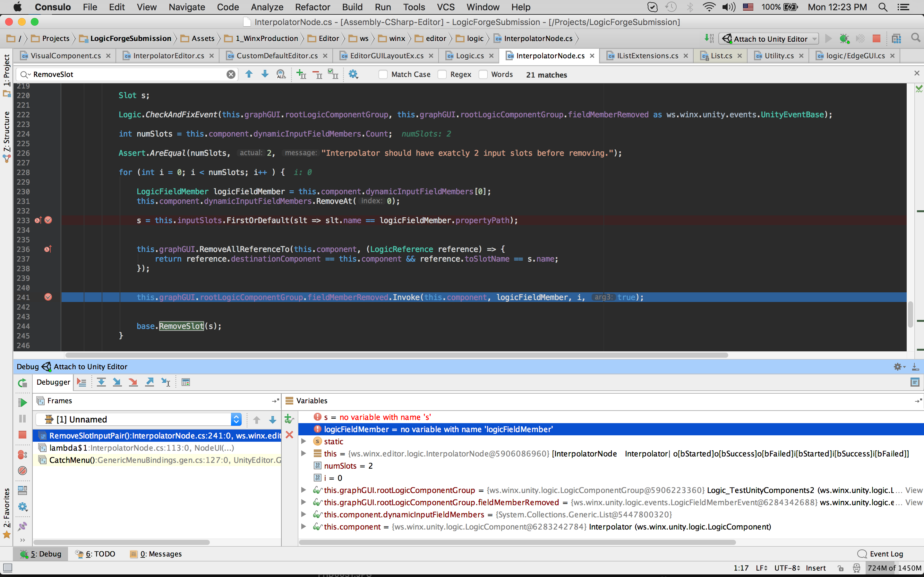Click the Step Into debugger icon
This screenshot has height=577, width=924.
click(117, 382)
